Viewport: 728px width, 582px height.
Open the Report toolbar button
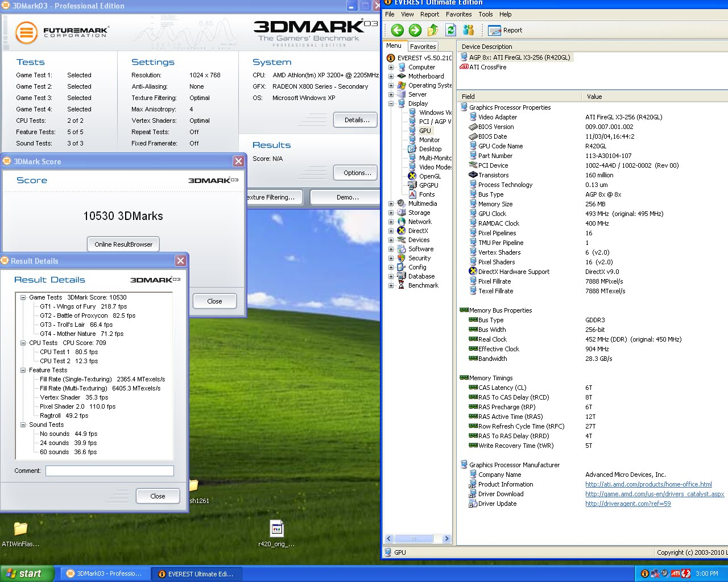point(505,30)
